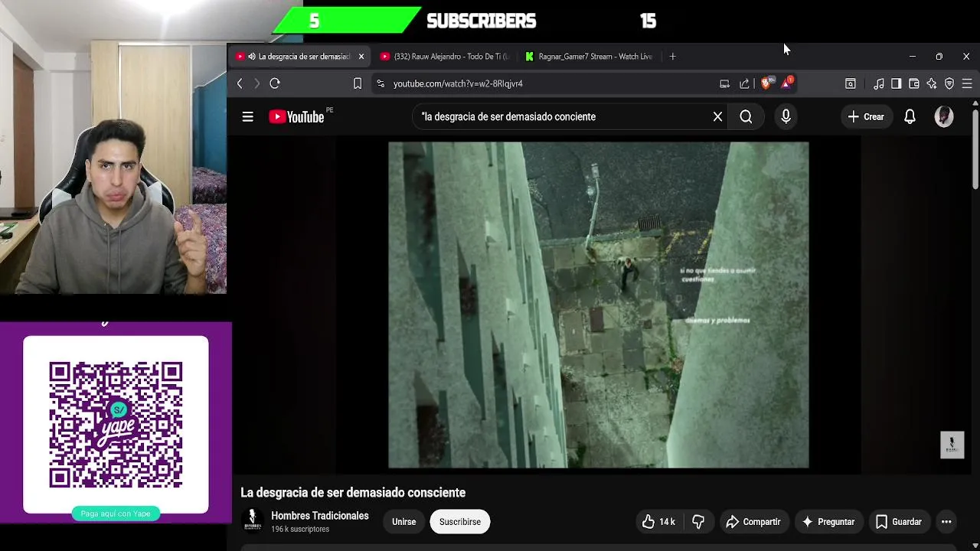Open the Leo AI sparkle icon
Screen dimensions: 980x551
(x=932, y=83)
